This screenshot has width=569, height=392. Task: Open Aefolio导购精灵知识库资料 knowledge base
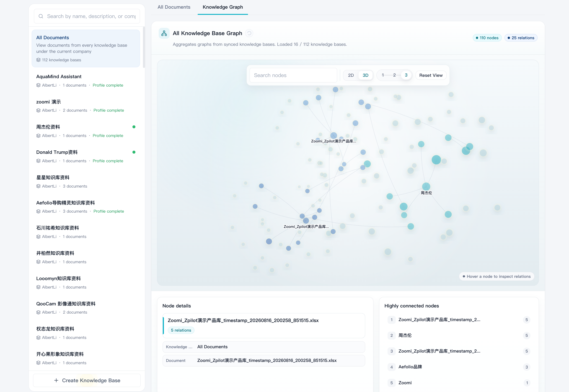tap(86, 207)
